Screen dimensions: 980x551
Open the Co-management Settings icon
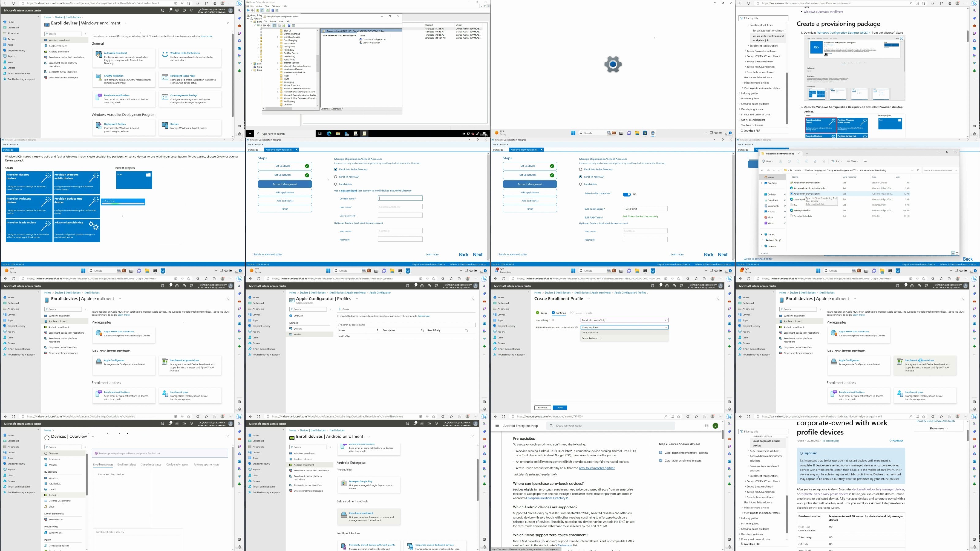165,97
